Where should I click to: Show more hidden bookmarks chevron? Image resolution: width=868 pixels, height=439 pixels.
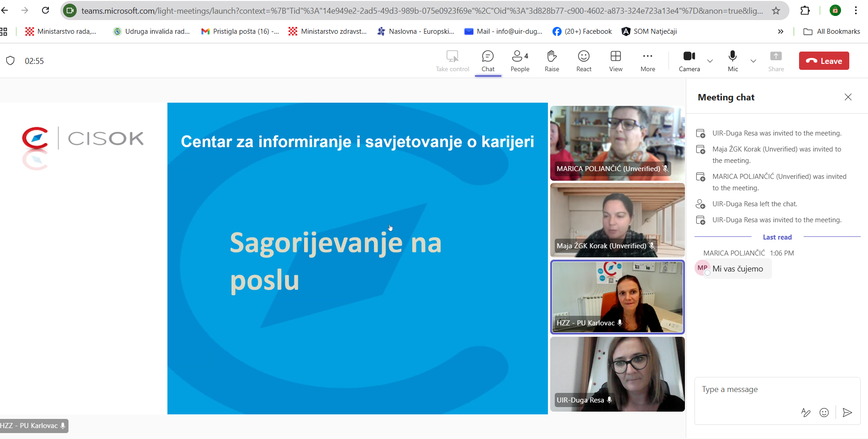pos(780,31)
